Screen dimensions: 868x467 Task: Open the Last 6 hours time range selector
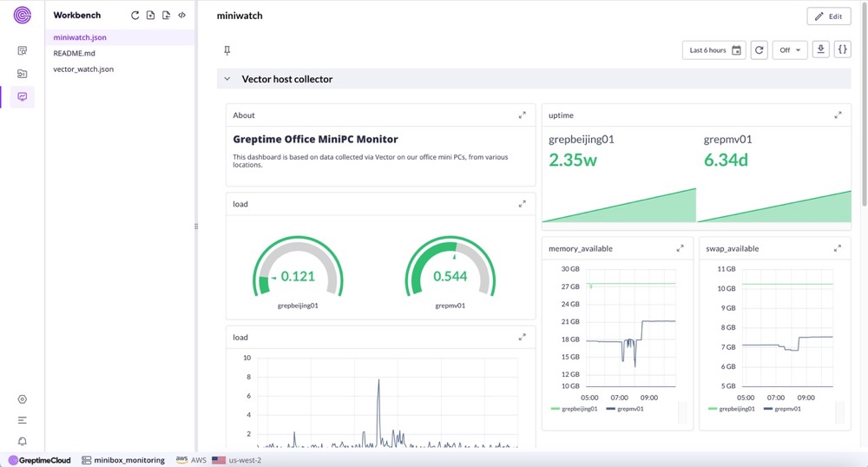pos(714,50)
